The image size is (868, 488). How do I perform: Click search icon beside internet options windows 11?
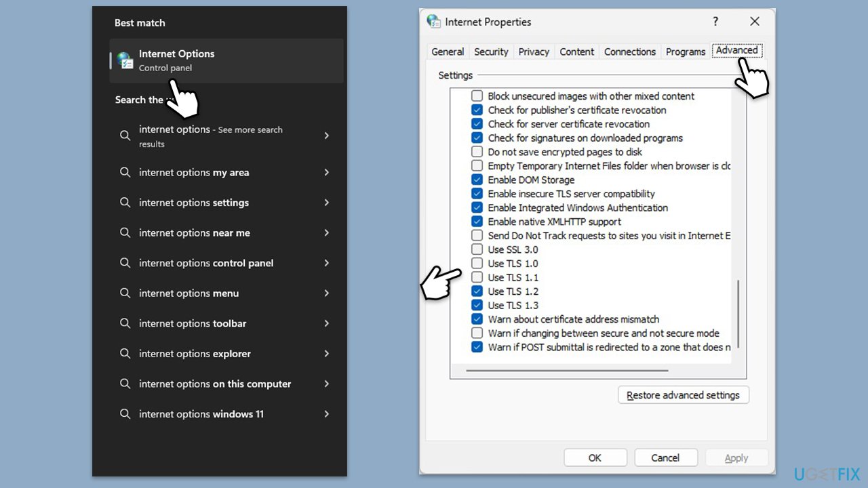tap(125, 414)
